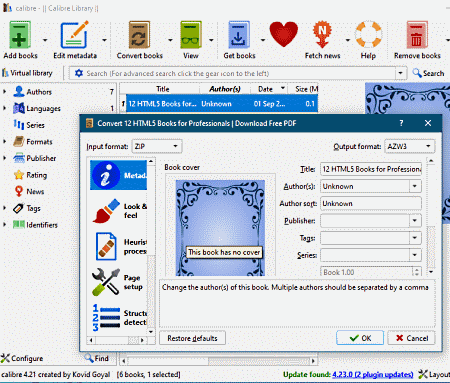Open the Convert books dropdown arrow

click(x=170, y=40)
